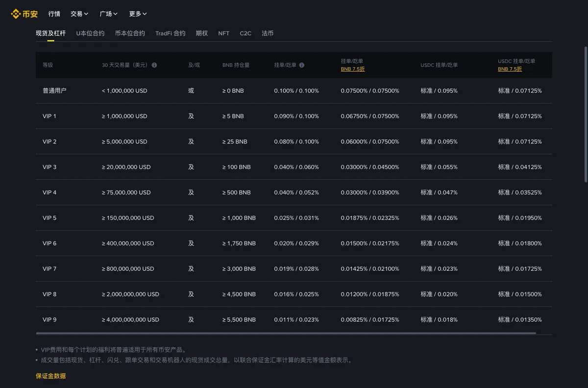Click the 标准 / 0.018% cell
Viewport: 588px width, 388px height.
pos(439,320)
